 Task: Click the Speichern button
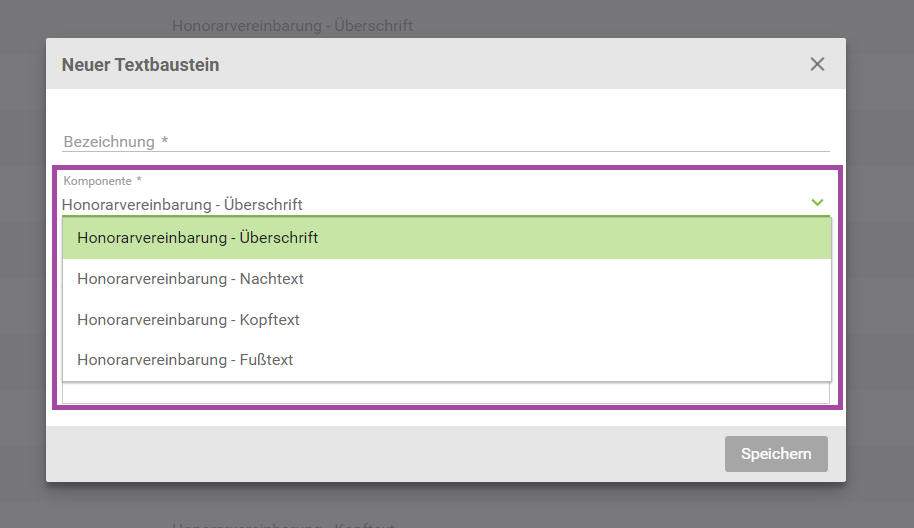[x=776, y=453]
